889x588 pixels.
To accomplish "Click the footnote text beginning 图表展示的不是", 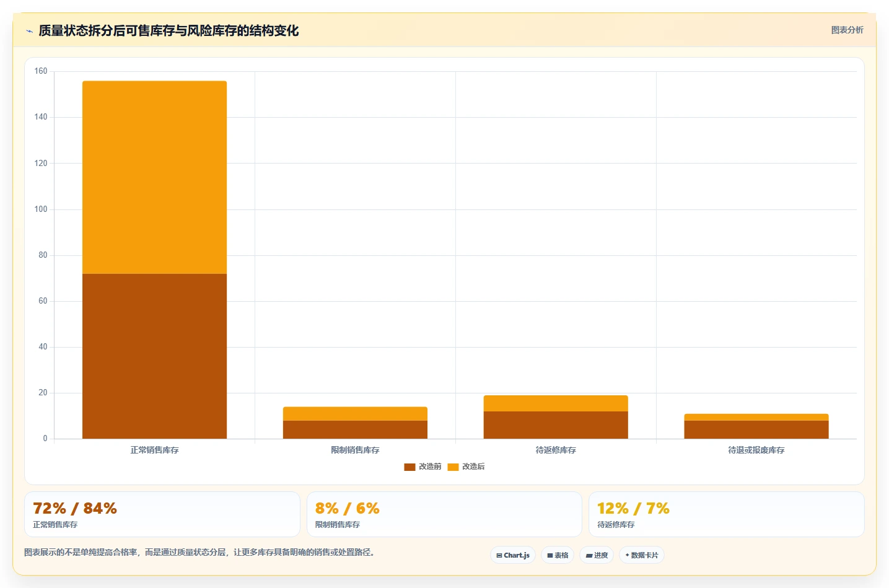I will (x=199, y=552).
